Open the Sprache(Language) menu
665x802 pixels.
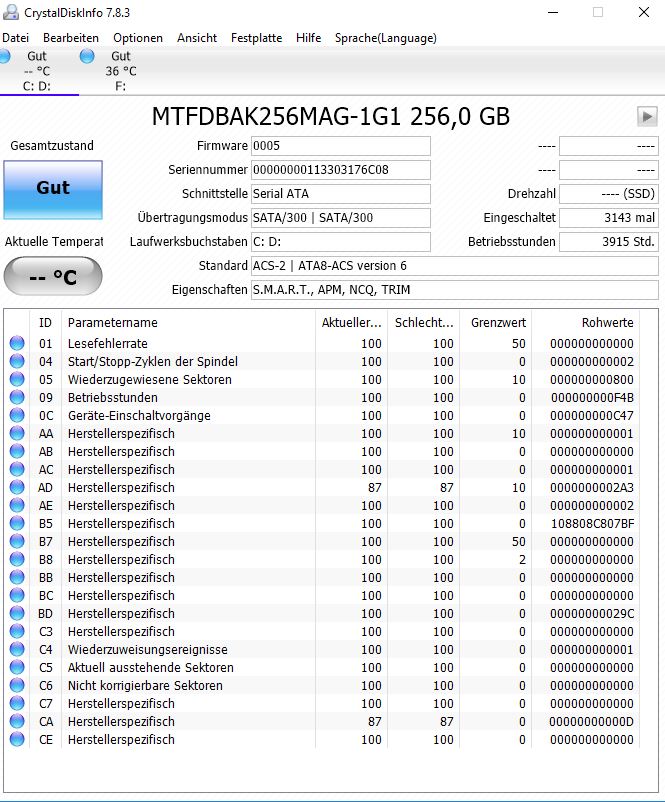386,38
